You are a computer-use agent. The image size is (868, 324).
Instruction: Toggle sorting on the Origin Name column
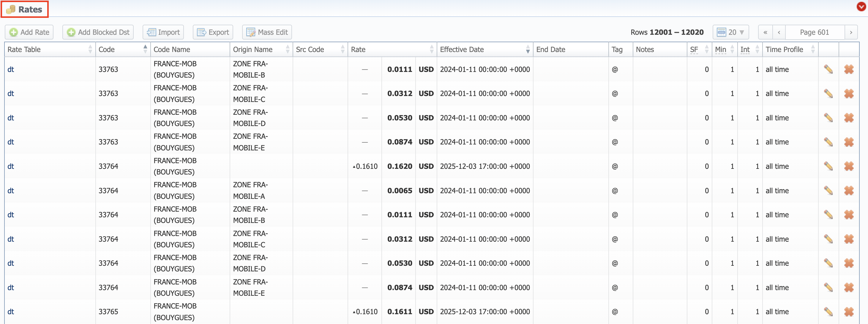(288, 49)
